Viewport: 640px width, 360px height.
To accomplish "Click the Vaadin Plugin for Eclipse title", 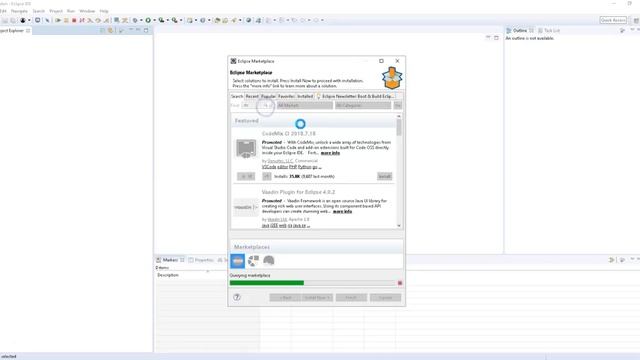I will [298, 192].
